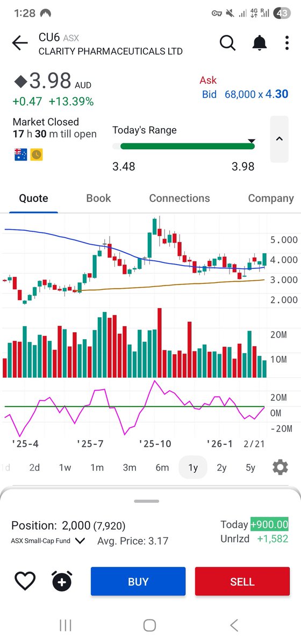Screen dimensions: 301x644
Task: Collapse quote details with up chevron
Action: point(279,138)
